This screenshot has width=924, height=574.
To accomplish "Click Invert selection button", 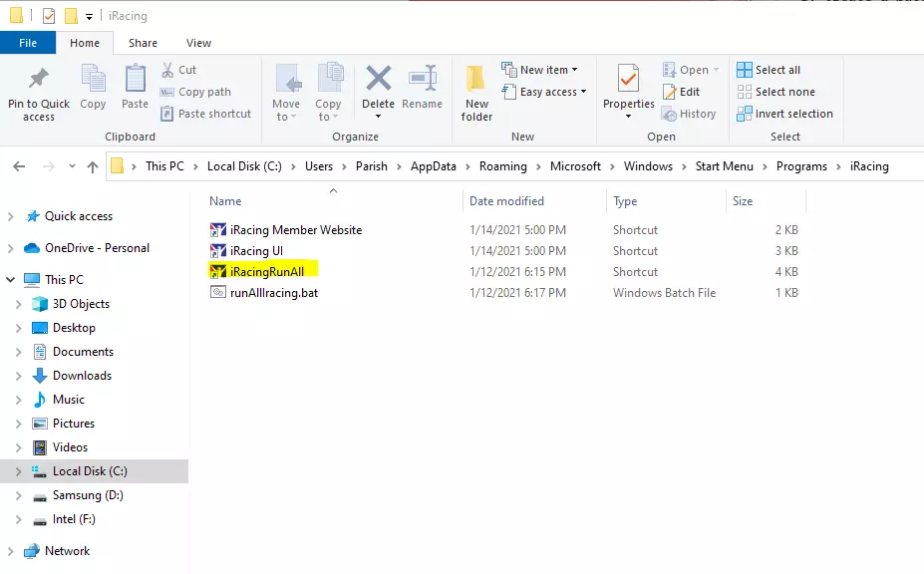I will pyautogui.click(x=784, y=114).
